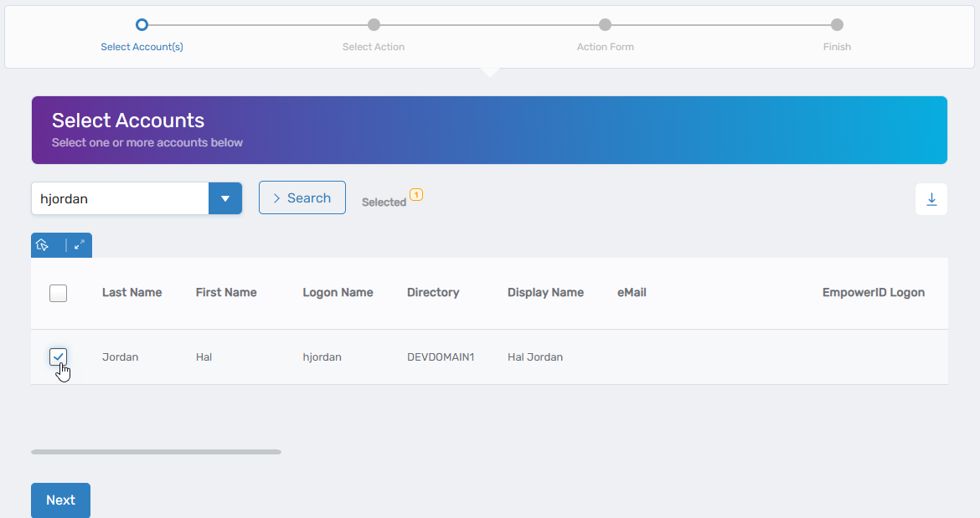Click the Finish step label
The image size is (980, 518).
[x=836, y=46]
